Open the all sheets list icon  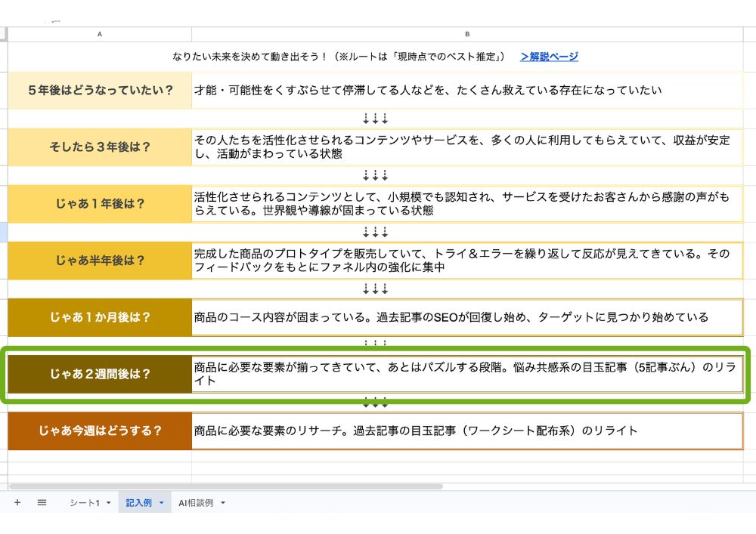42,503
